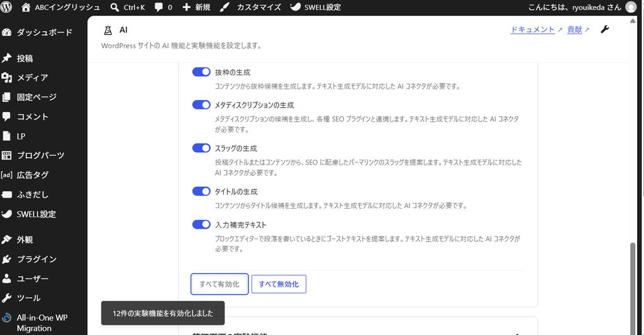Viewport: 644px width, 335px height.
Task: Click the 入力補完テキスト label text
Action: coord(241,225)
